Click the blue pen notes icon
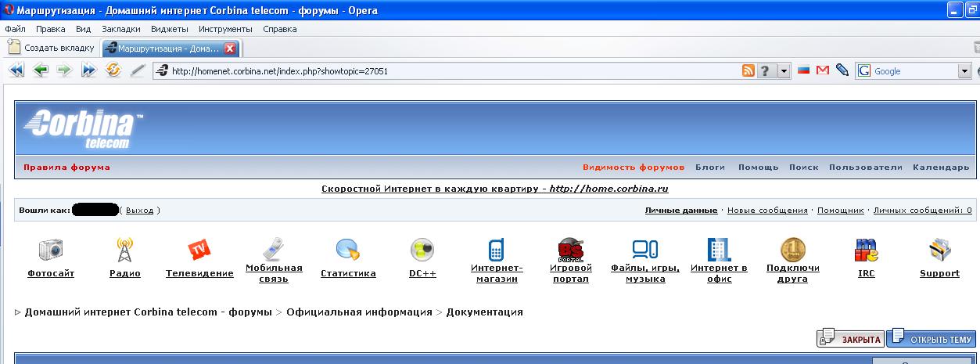Screen dimensions: 980x364 pos(842,70)
